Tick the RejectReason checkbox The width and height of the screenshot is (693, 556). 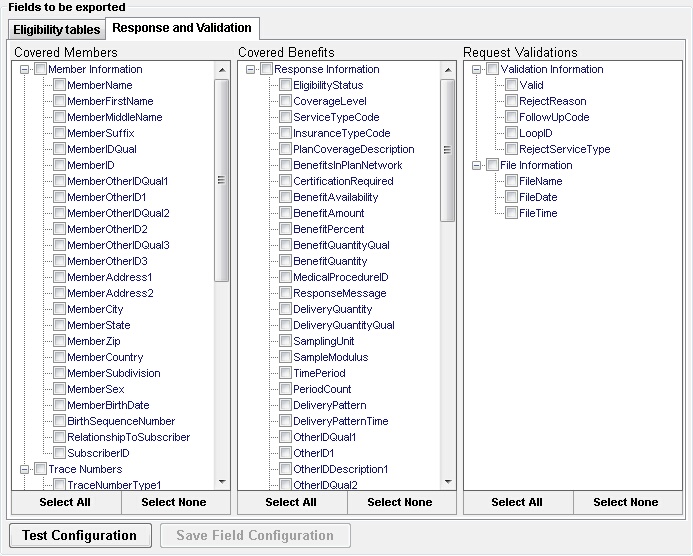click(512, 101)
